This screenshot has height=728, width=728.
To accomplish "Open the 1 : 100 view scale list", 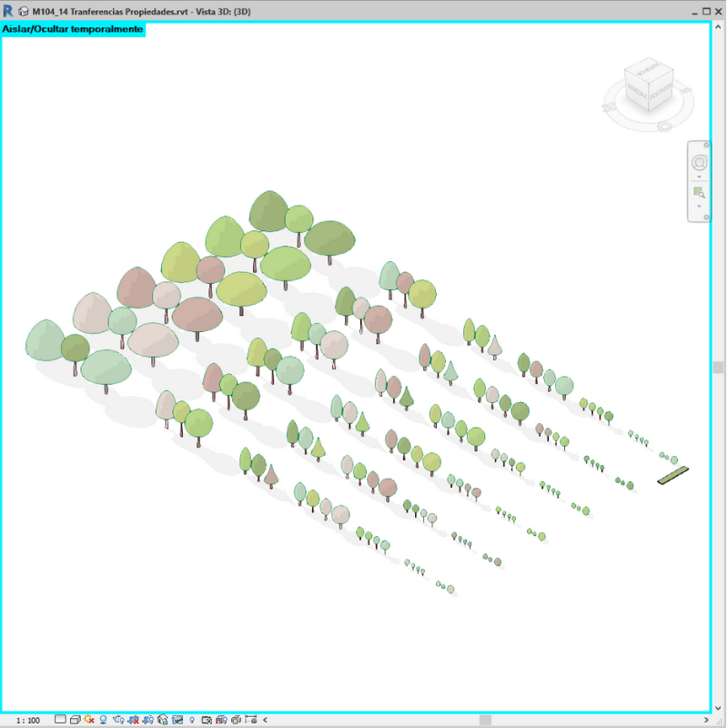I will coord(27,720).
